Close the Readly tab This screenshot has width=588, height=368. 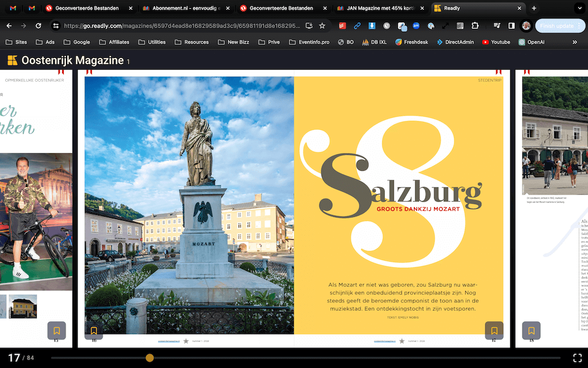coord(519,8)
